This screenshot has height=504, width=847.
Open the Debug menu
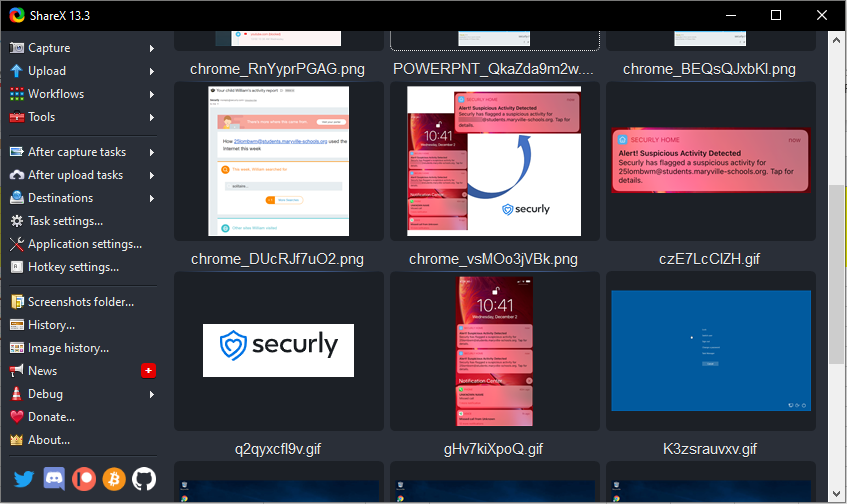click(83, 394)
